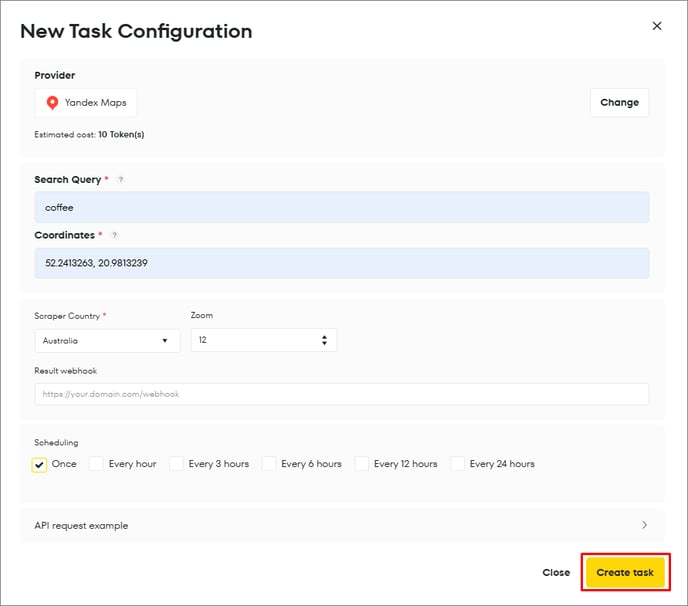Open the Scraper Country dropdown showing Australia
Viewport: 688px width, 606px height.
[108, 341]
